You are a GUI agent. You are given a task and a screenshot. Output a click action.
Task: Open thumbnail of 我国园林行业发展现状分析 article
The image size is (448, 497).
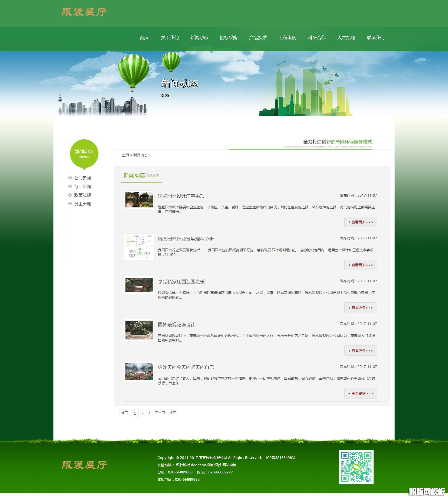(139, 247)
